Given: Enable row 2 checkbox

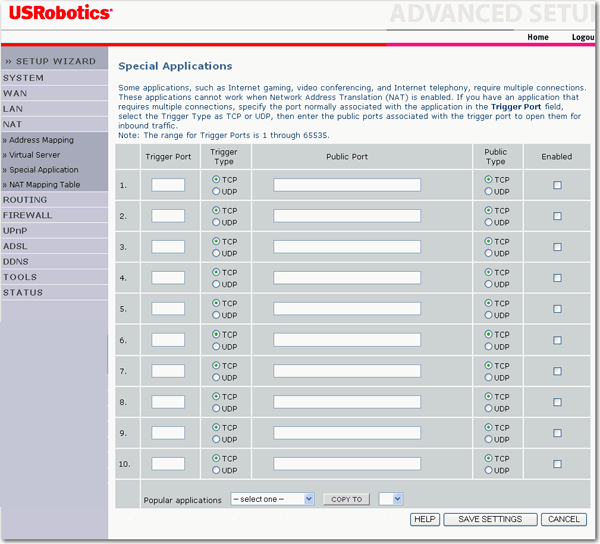Looking at the screenshot, I should (557, 216).
